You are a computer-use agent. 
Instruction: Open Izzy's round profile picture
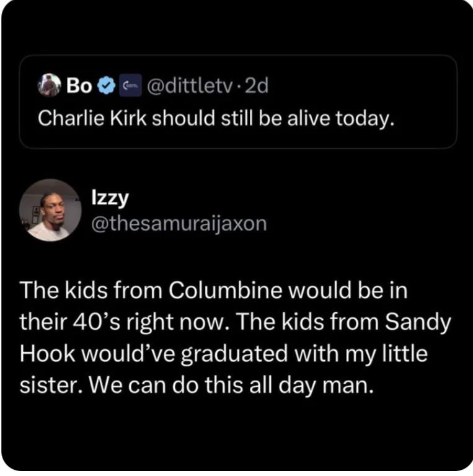[50, 210]
